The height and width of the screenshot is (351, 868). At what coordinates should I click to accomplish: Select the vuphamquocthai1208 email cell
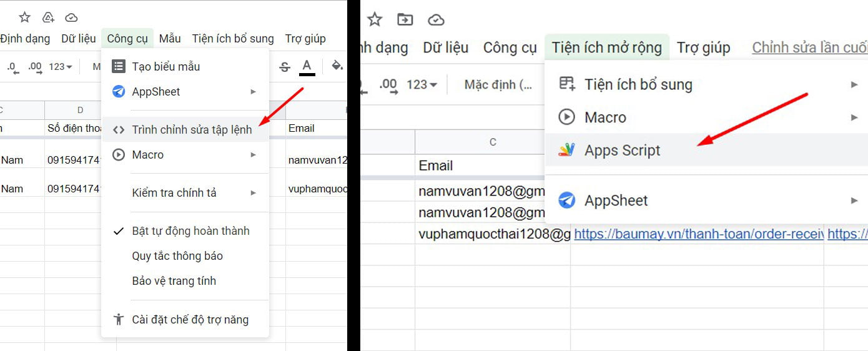(495, 234)
